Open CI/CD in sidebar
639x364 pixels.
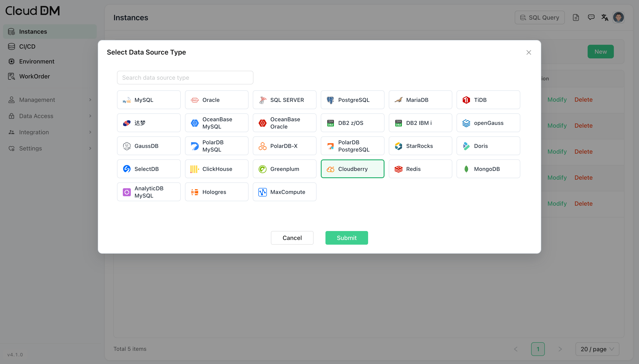(50, 46)
